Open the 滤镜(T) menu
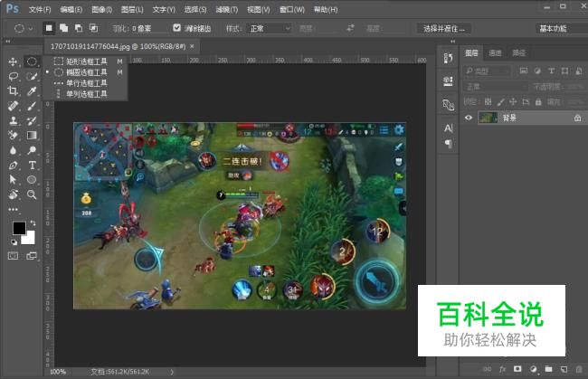This screenshot has height=379, width=588. 227,9
